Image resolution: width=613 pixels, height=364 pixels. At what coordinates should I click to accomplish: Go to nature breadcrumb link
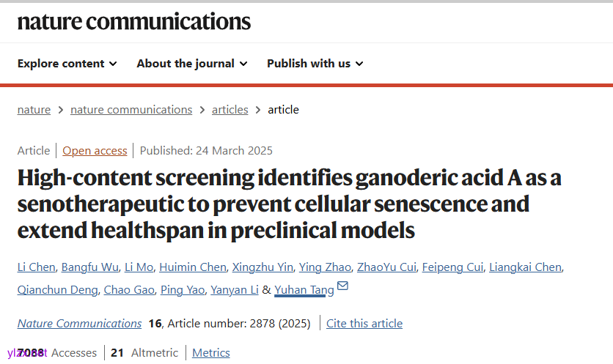coord(34,110)
